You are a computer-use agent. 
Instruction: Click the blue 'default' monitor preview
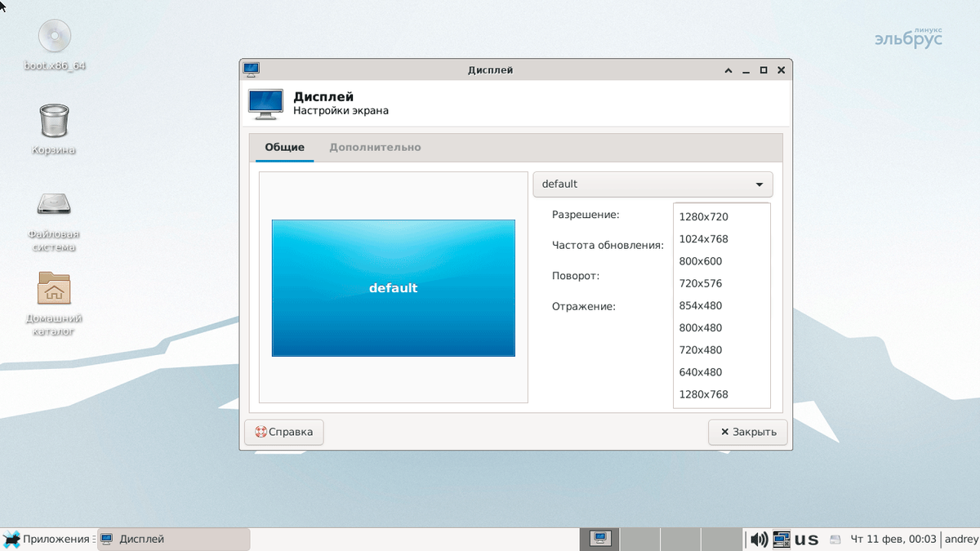pyautogui.click(x=393, y=288)
